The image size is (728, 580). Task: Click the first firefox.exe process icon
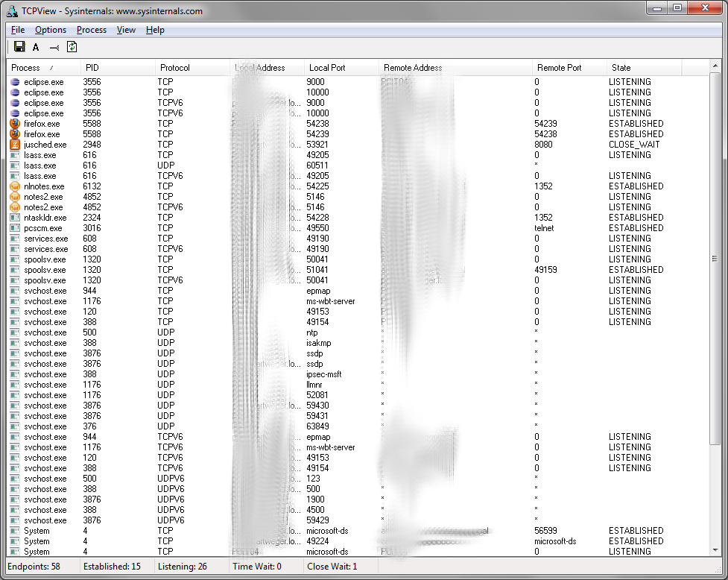(x=15, y=124)
